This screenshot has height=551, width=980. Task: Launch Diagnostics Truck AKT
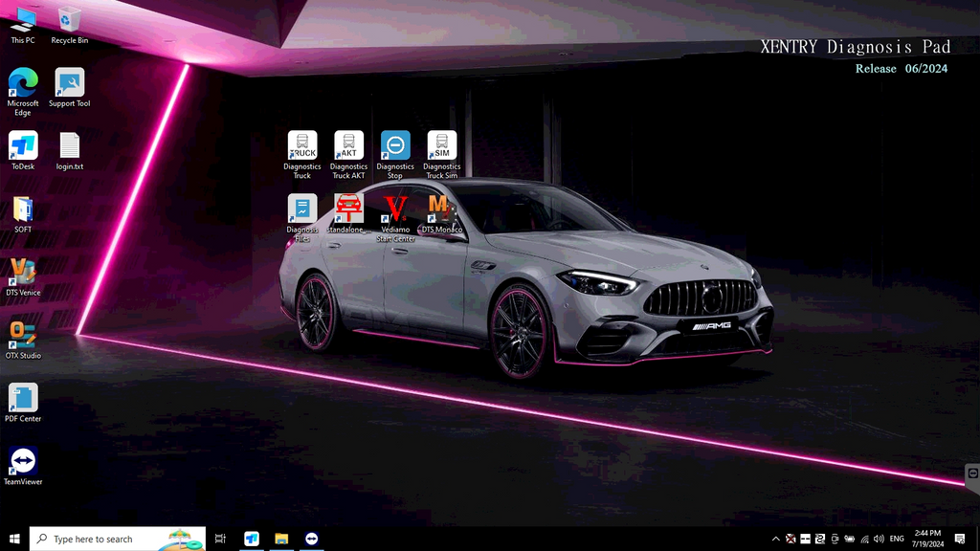tap(348, 146)
